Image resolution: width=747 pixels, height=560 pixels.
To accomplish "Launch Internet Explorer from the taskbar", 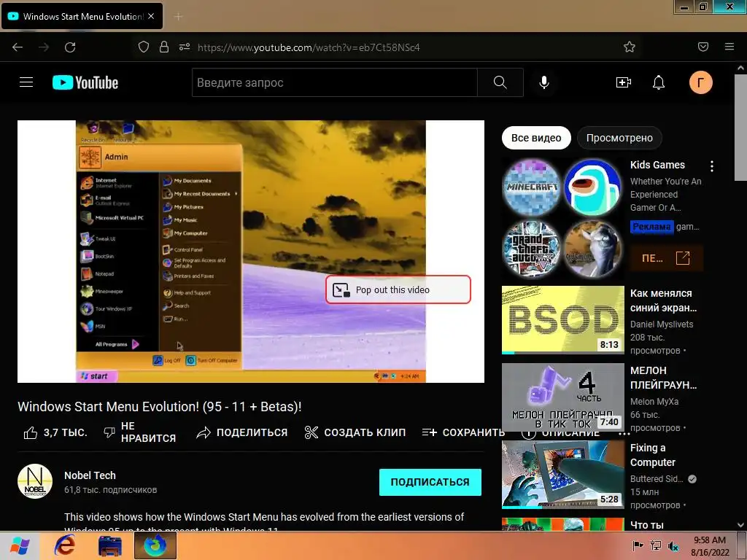I will [65, 545].
